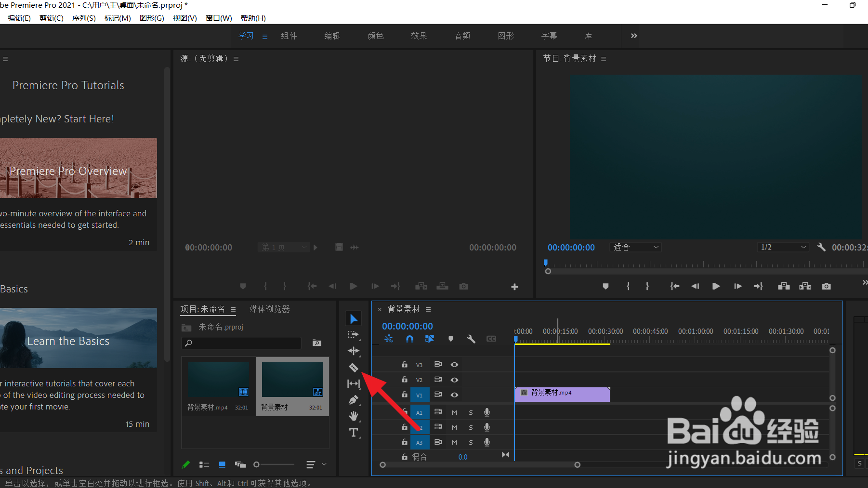Click Mark Out in Program monitor
The image size is (868, 488).
(647, 286)
